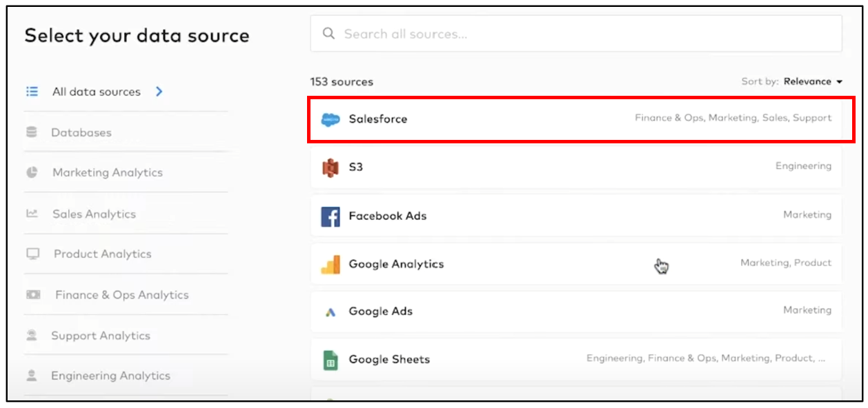
Task: Choose the Support Analytics category
Action: point(100,336)
